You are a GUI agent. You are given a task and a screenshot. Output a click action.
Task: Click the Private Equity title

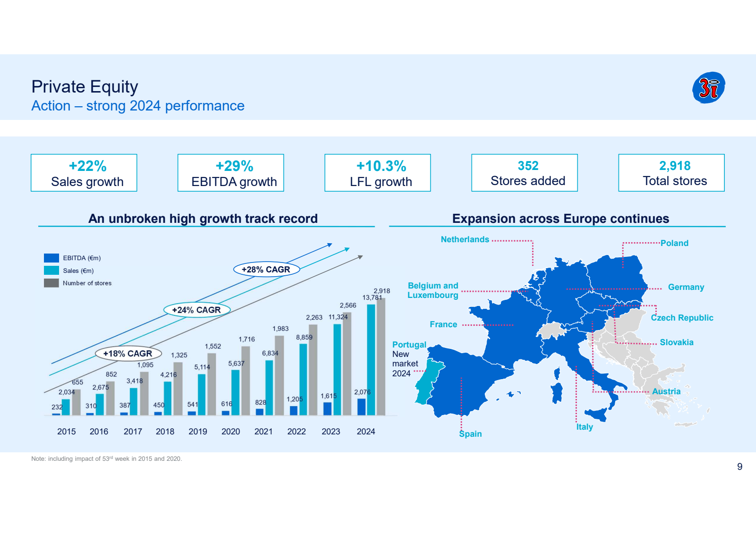coord(85,87)
